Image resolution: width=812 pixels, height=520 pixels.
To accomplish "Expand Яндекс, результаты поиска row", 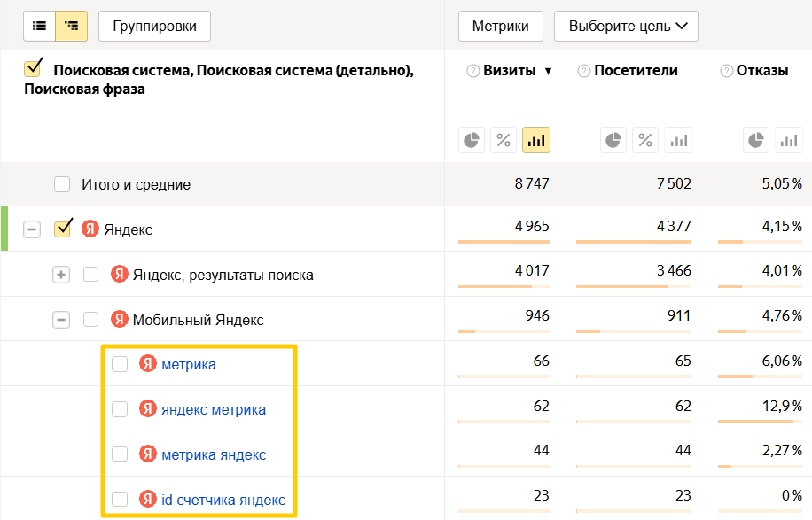I will pos(61,275).
